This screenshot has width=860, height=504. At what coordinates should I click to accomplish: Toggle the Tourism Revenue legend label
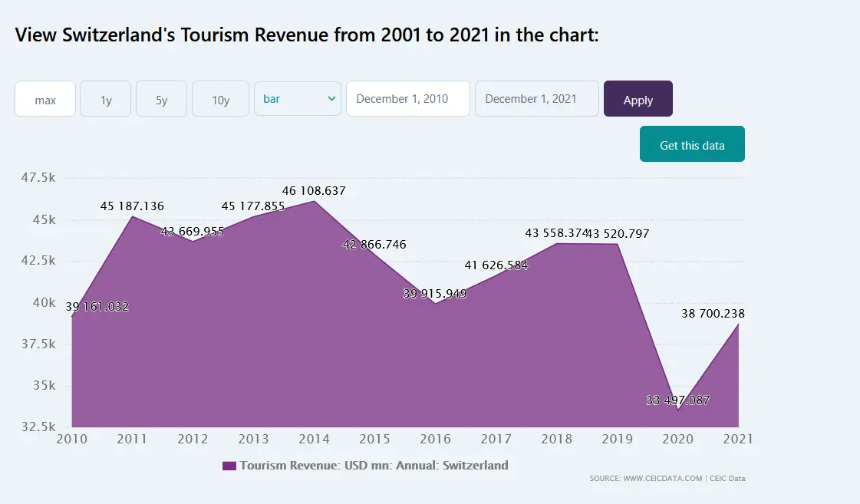pos(374,466)
